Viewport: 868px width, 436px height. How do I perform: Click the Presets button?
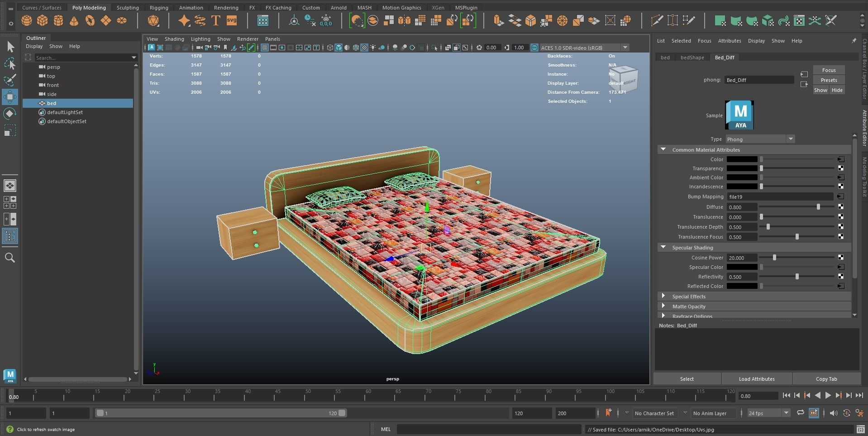(x=829, y=80)
